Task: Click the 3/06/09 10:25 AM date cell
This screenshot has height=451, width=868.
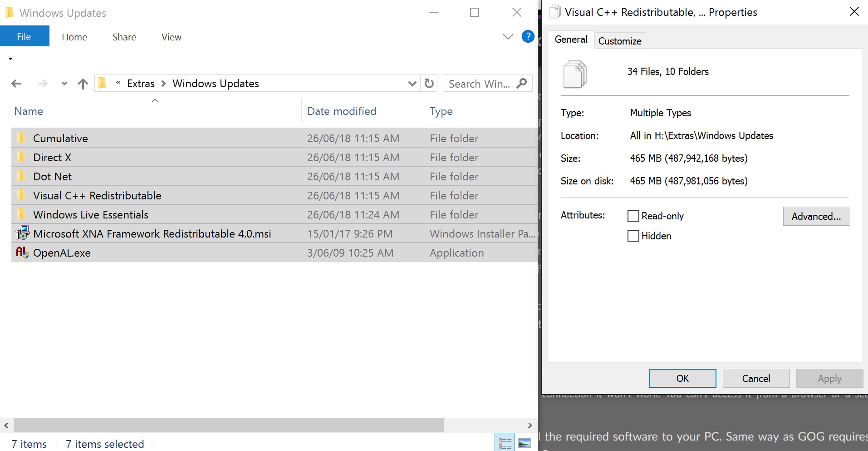Action: point(350,253)
